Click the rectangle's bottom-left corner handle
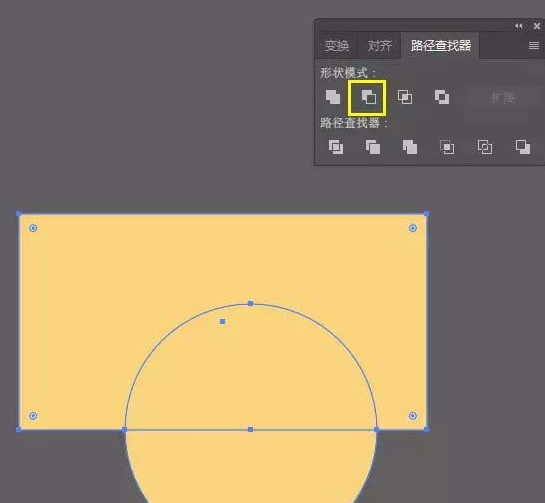This screenshot has width=545, height=503. click(18, 430)
